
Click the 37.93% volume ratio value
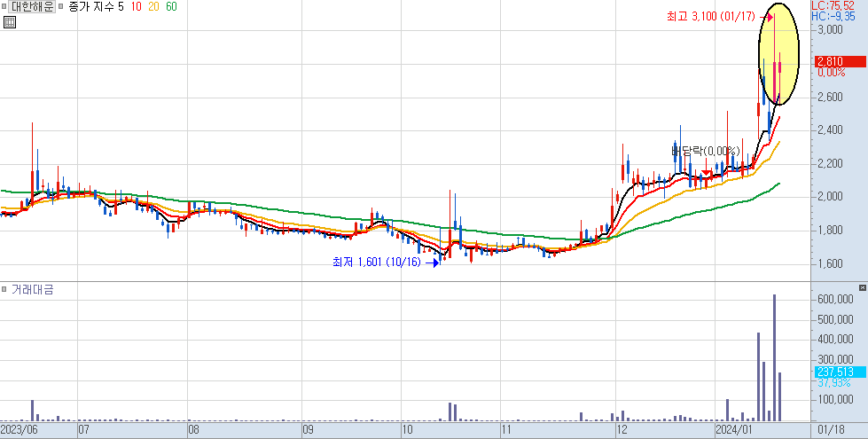point(833,382)
